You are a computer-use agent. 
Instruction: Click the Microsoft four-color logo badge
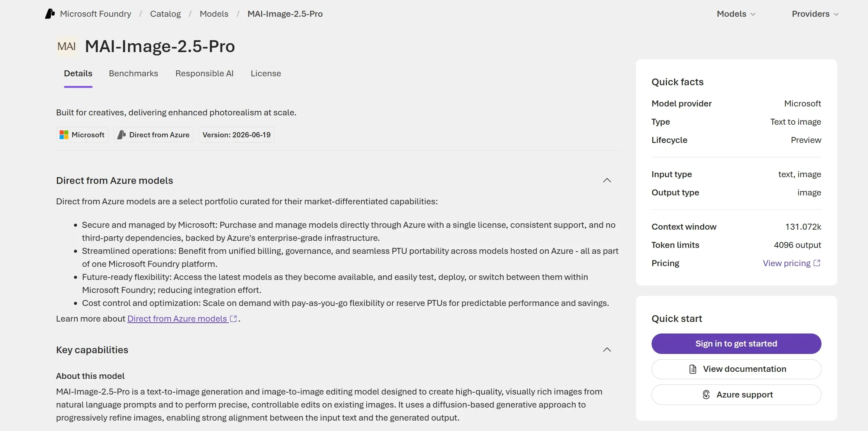click(64, 135)
